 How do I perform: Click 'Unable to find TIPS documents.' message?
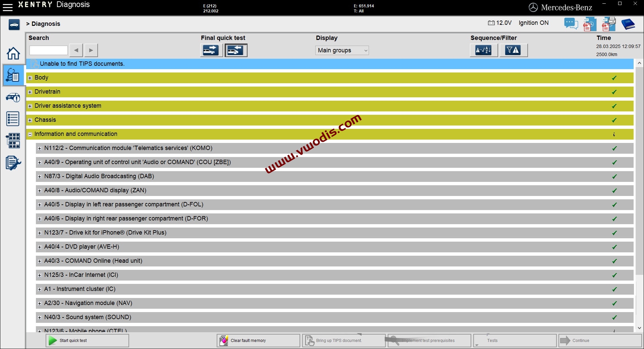pyautogui.click(x=82, y=64)
